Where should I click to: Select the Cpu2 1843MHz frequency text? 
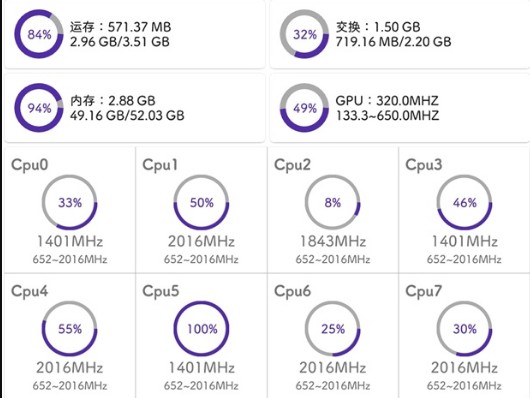click(x=333, y=241)
